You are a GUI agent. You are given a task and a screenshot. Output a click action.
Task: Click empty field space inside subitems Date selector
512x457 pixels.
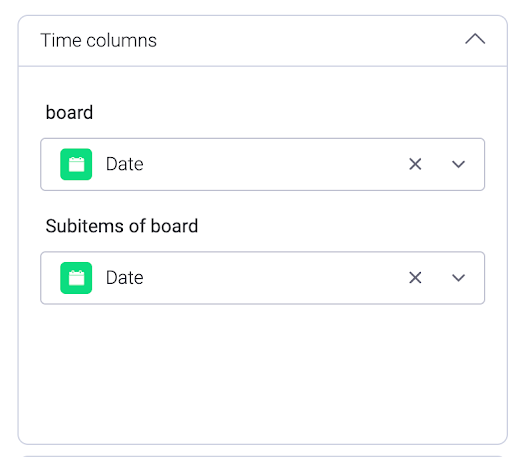pos(273,278)
